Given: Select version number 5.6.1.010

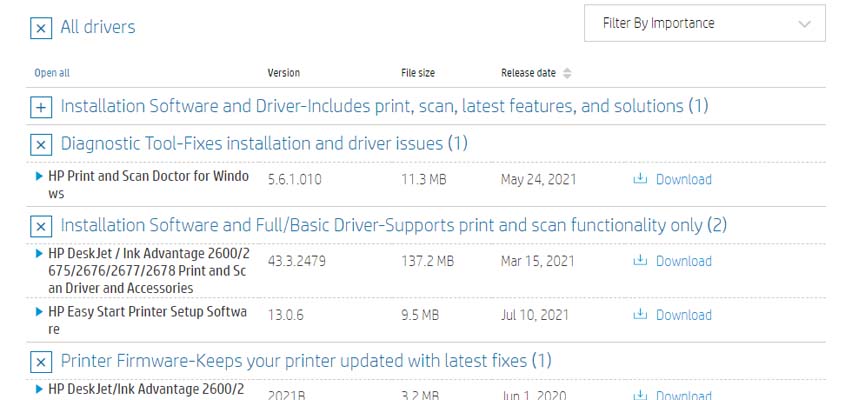Looking at the screenshot, I should [x=294, y=179].
